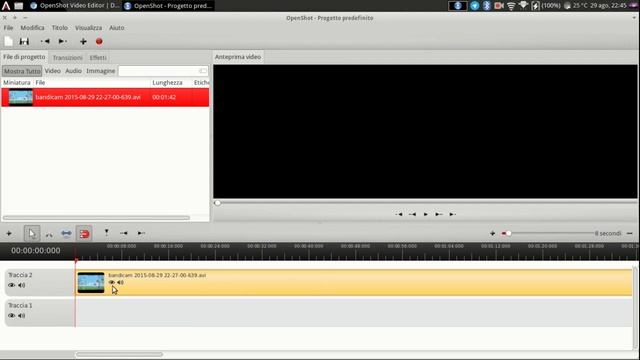The image size is (640, 360).
Task: Toggle the Snapping magnet tool
Action: [84, 233]
